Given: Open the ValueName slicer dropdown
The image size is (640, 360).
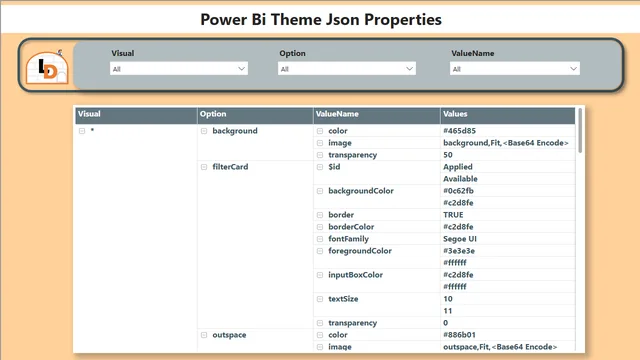Looking at the screenshot, I should 515,69.
